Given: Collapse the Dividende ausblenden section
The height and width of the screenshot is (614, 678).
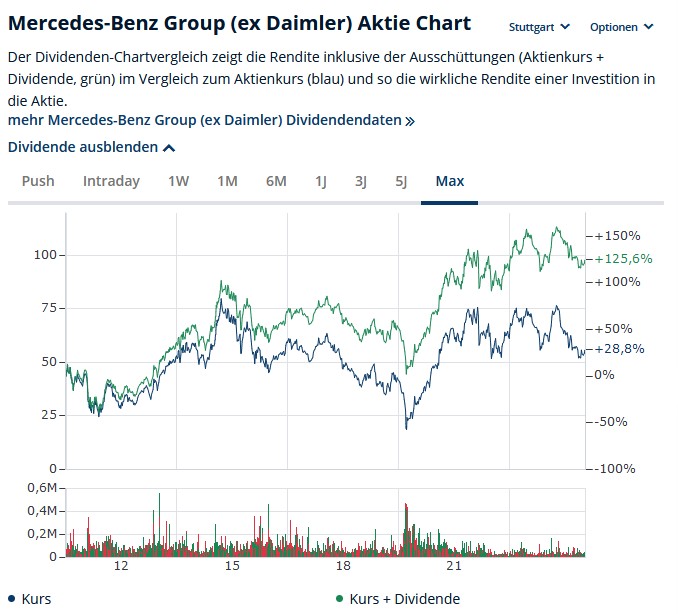Looking at the screenshot, I should point(92,147).
